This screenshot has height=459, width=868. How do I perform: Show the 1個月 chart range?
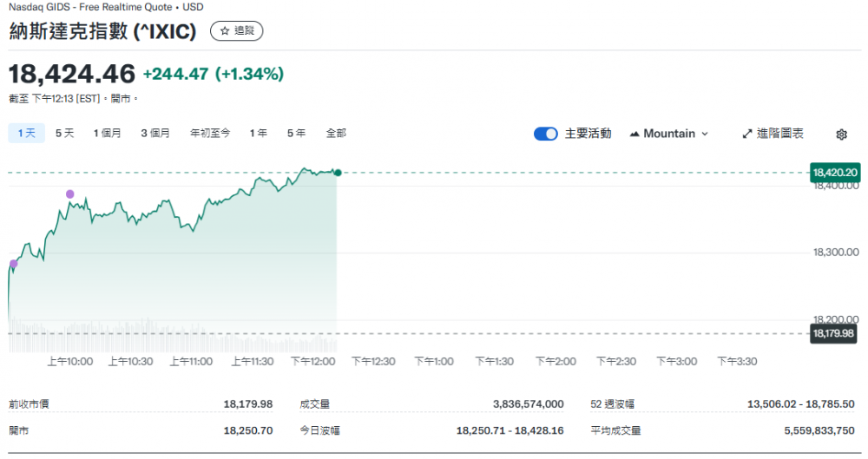coord(108,133)
